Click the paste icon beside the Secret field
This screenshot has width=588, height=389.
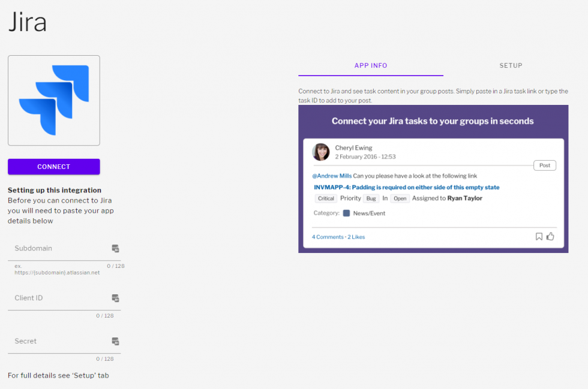click(115, 341)
